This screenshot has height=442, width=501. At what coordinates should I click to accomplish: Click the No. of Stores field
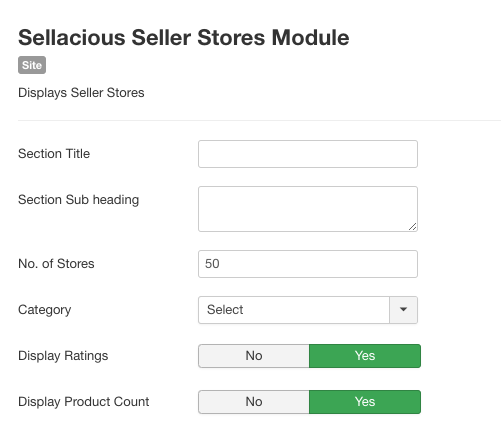coord(308,264)
